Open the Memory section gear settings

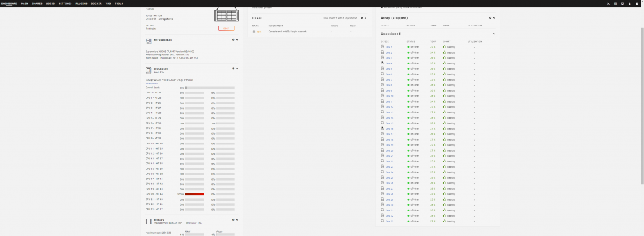coord(233,219)
